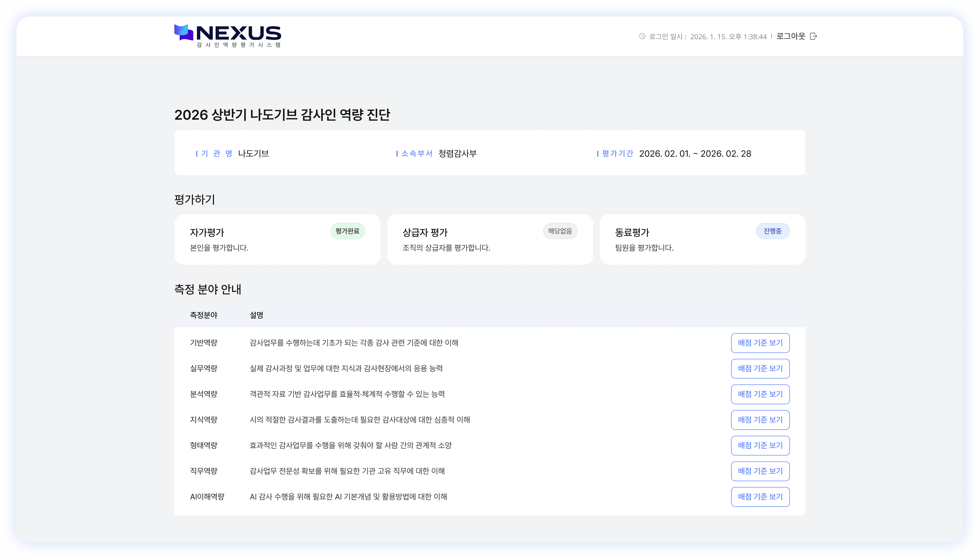Click the 진행중 status badge
980x559 pixels.
pos(774,231)
